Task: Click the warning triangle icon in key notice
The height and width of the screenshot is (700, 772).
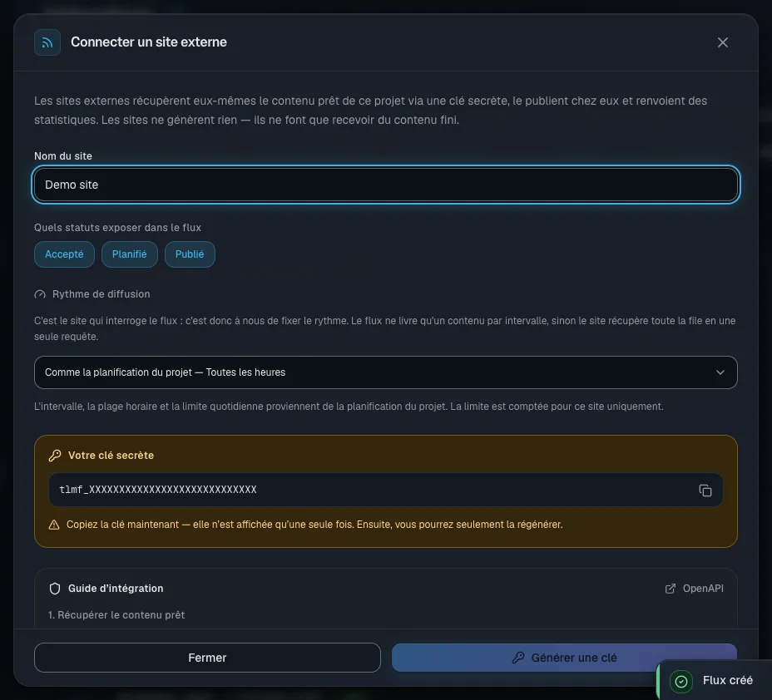Action: coord(54,525)
